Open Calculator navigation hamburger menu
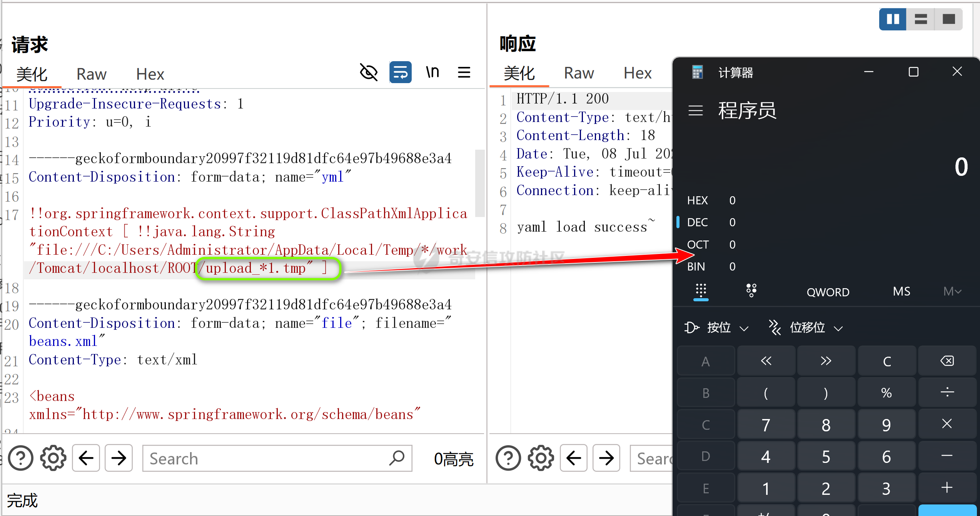 click(x=696, y=111)
